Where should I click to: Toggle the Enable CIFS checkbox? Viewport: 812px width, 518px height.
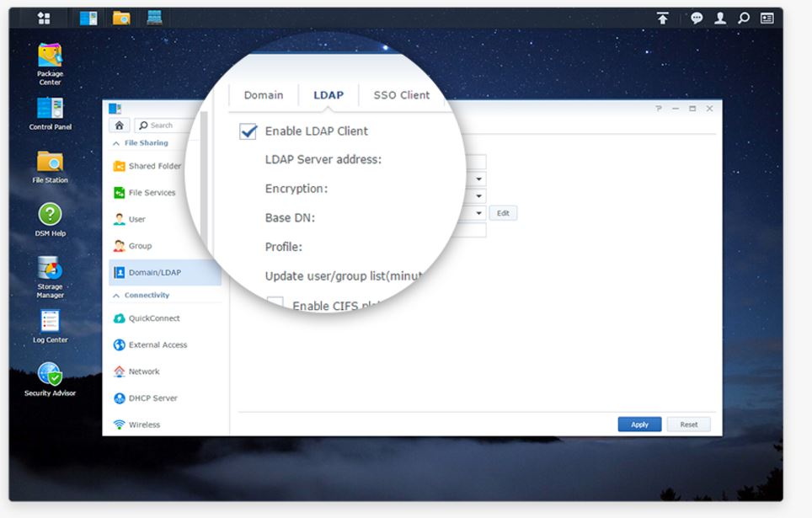click(275, 305)
